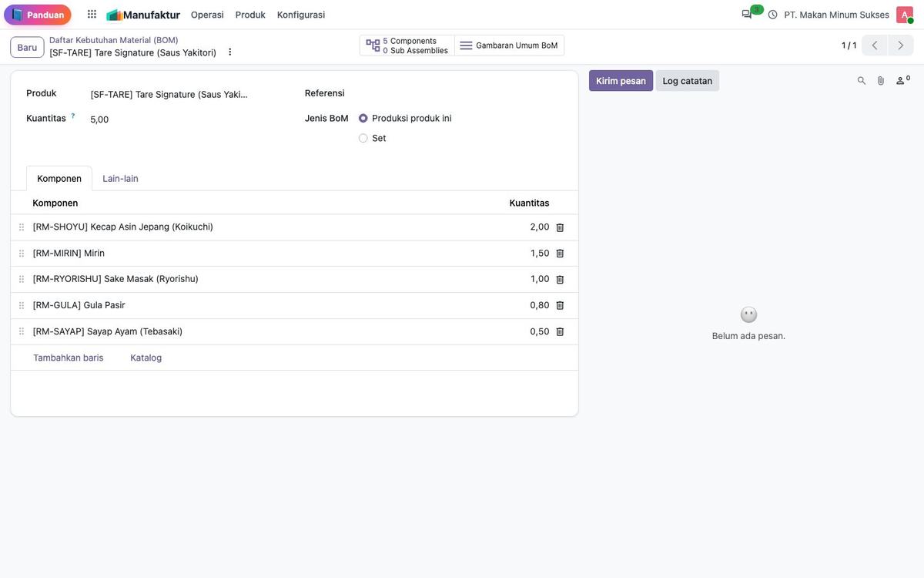Open the conversations chat icon
Screen dimensions: 924x578
click(x=747, y=15)
